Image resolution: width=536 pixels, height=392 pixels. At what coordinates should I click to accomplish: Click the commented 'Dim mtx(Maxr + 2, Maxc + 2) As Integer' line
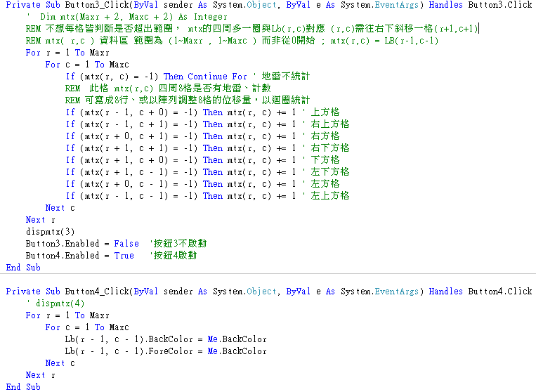[x=127, y=17]
